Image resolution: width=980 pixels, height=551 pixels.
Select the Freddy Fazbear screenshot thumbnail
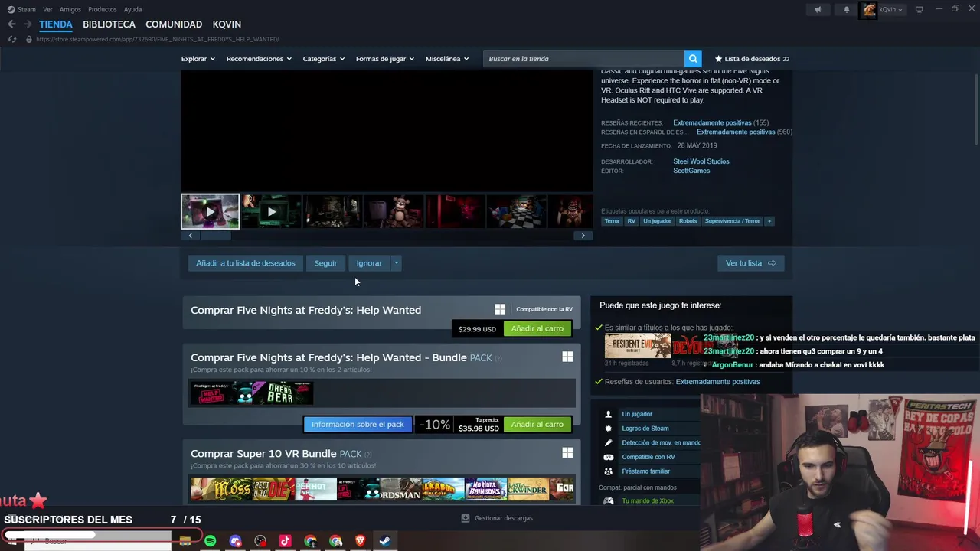(x=394, y=212)
